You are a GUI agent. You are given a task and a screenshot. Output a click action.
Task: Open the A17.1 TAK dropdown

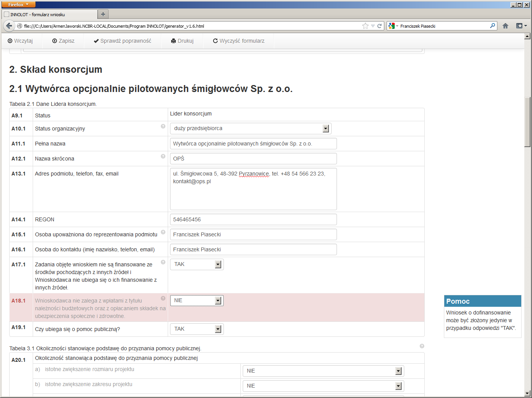coord(197,264)
